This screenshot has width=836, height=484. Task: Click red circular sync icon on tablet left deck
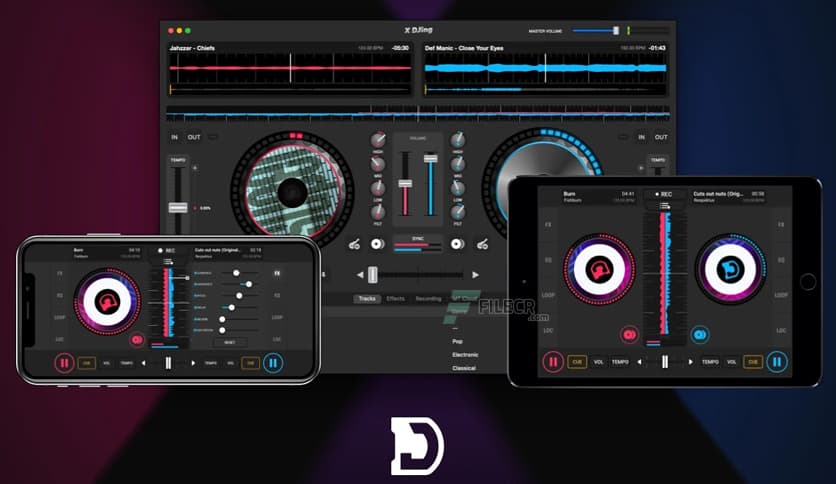[x=630, y=334]
